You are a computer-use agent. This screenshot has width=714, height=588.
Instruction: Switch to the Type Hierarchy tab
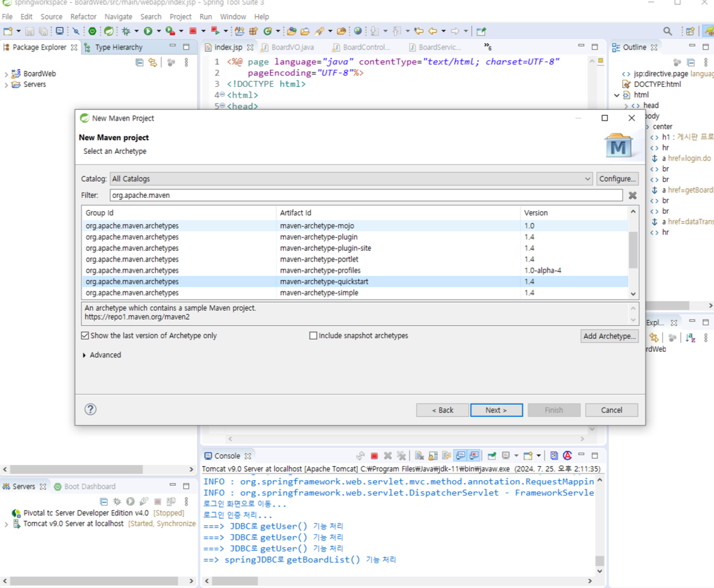click(x=113, y=47)
